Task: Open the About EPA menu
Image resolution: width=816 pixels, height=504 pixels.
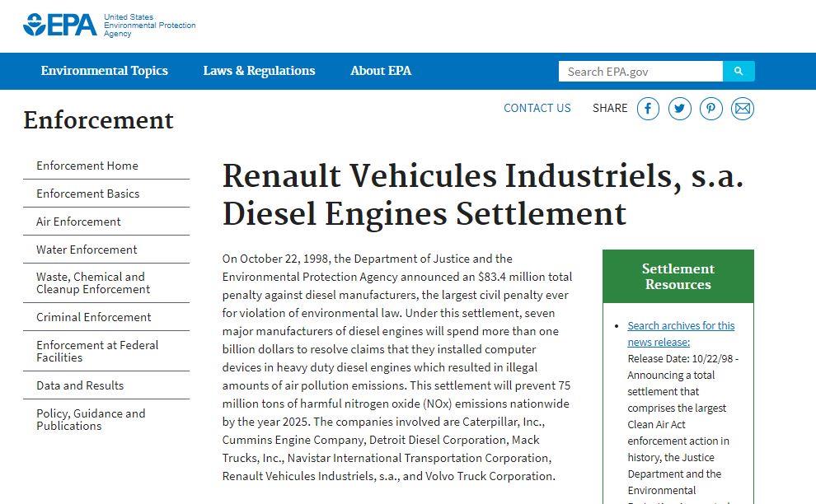Action: pyautogui.click(x=381, y=71)
